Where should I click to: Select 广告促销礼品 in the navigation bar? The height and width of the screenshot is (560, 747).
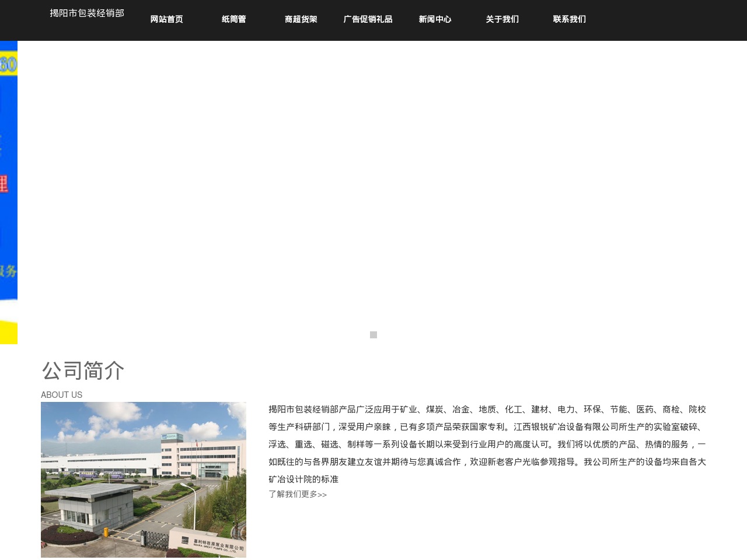tap(368, 19)
